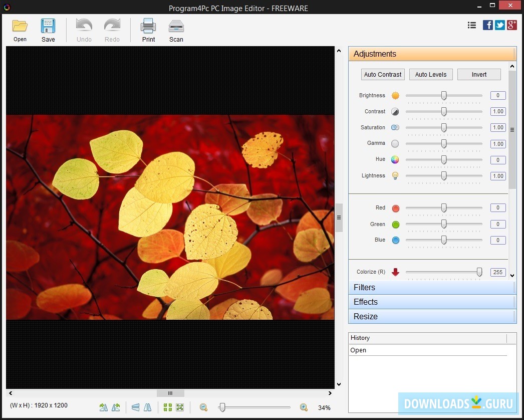Share via Google Plus

[511, 25]
